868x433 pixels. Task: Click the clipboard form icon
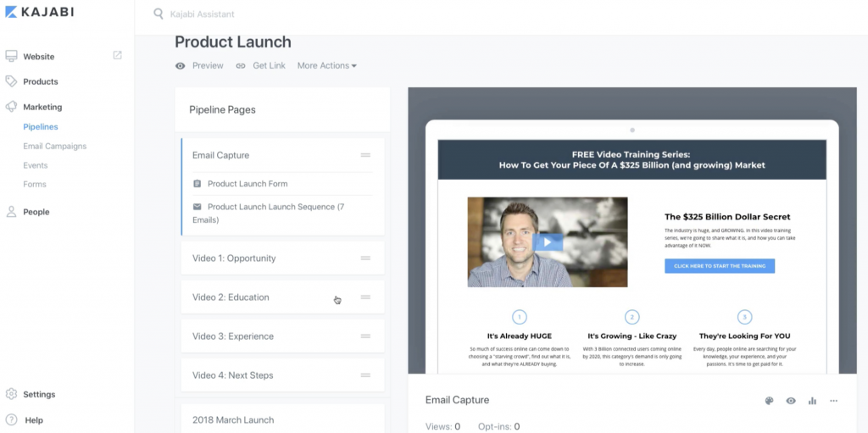(197, 183)
